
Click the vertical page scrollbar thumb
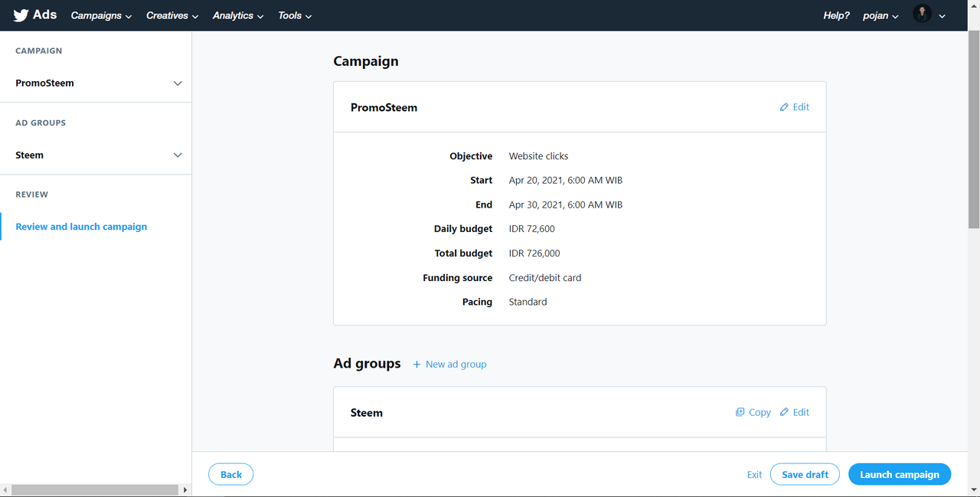(x=974, y=129)
